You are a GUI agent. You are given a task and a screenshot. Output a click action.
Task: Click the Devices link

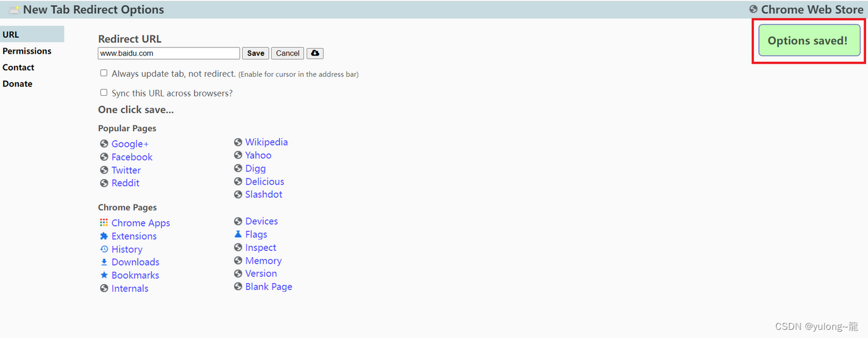coord(261,221)
